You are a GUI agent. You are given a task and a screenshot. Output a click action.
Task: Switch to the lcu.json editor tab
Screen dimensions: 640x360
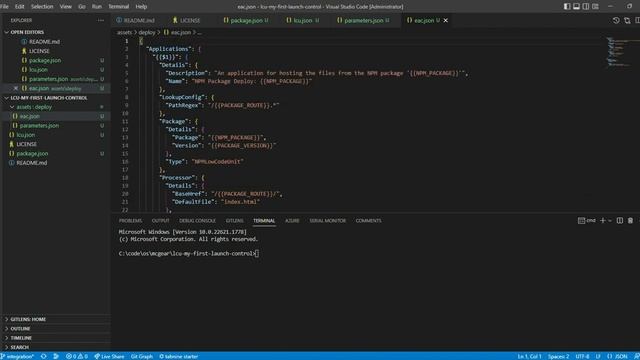[302, 20]
